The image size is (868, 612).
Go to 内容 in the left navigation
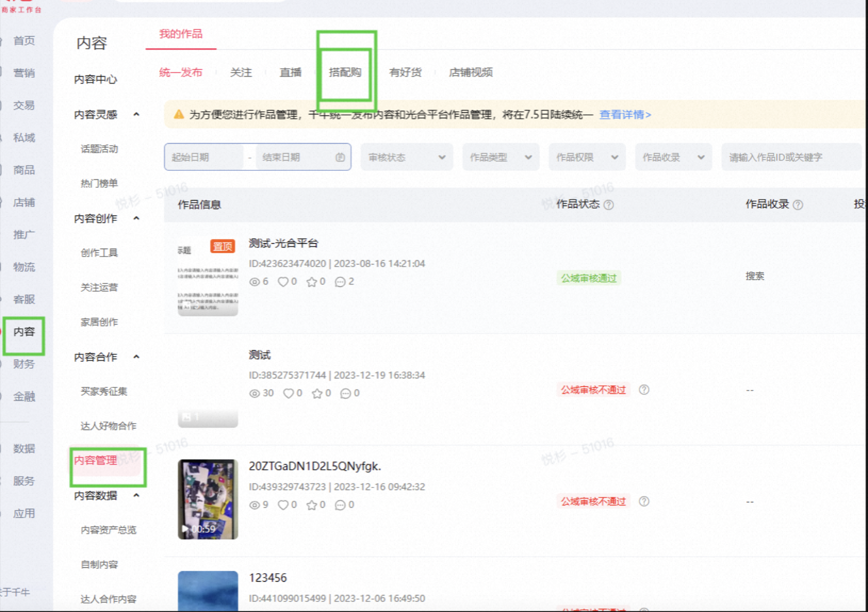click(x=24, y=332)
